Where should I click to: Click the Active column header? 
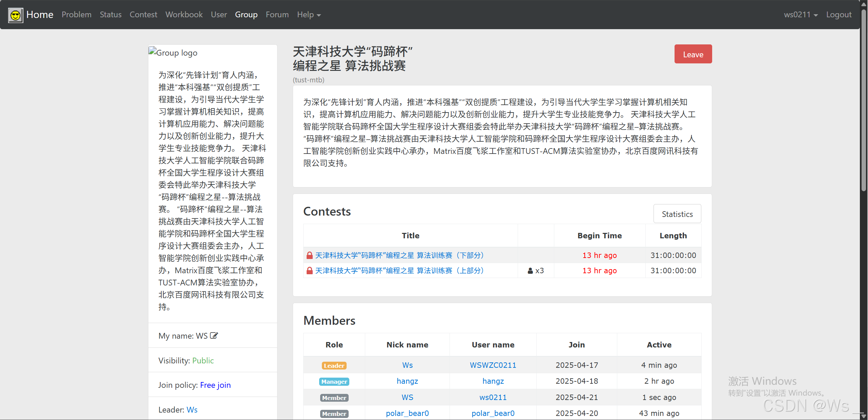pos(659,345)
